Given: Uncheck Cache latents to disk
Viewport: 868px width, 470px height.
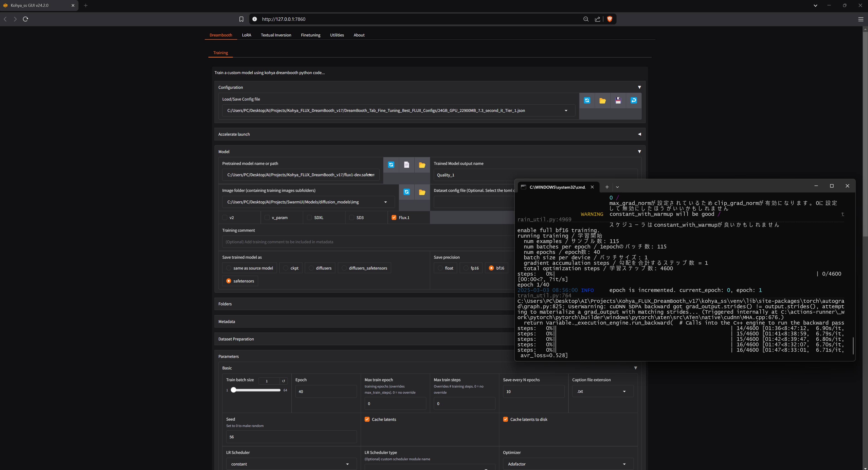Looking at the screenshot, I should (505, 419).
